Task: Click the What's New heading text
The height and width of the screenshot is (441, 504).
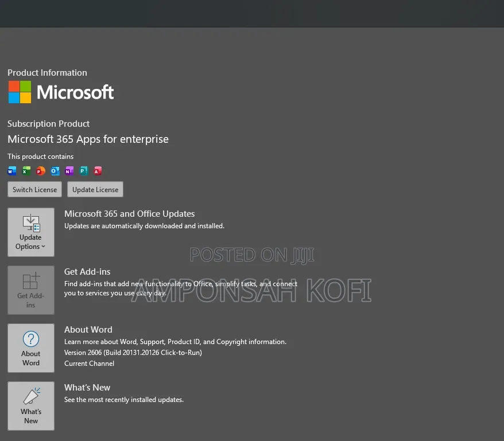Action: click(x=87, y=388)
